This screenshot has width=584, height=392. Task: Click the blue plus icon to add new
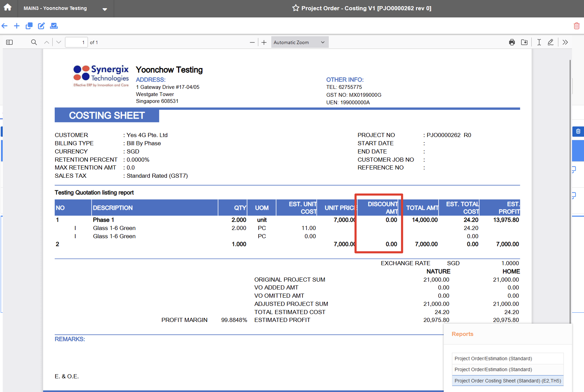pos(17,26)
